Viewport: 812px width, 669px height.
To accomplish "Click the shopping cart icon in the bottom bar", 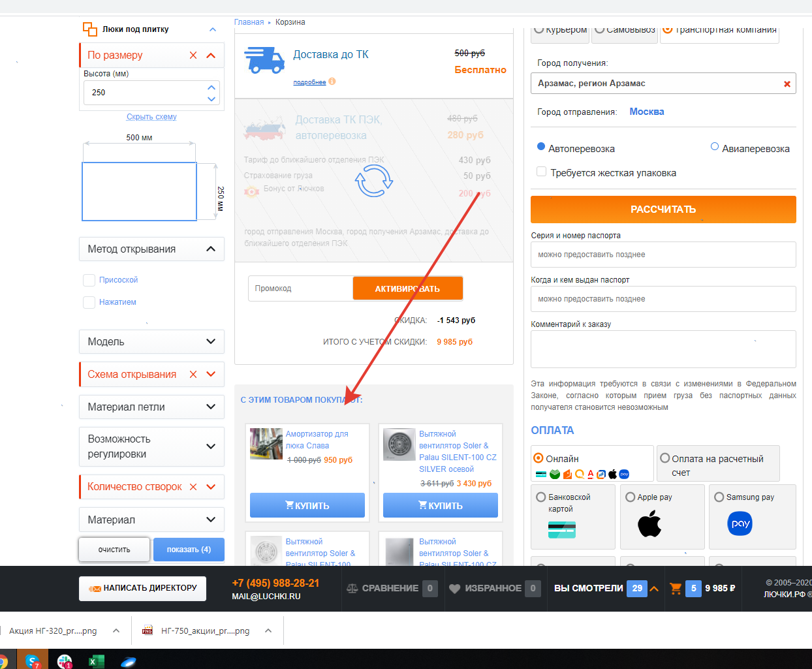I will (676, 588).
